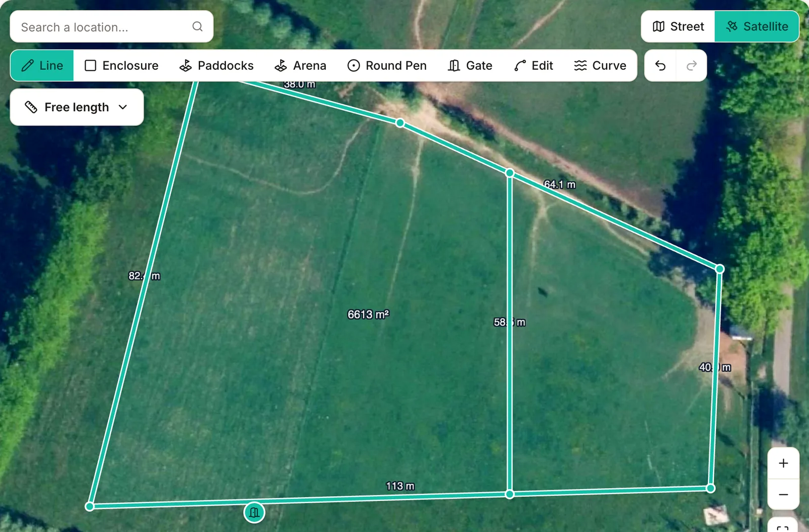Viewport: 809px width, 532px height.
Task: Choose the Enclosure tool
Action: click(x=121, y=66)
